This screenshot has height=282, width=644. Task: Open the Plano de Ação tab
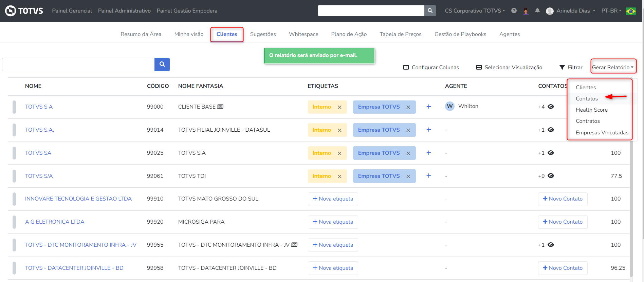coord(349,34)
